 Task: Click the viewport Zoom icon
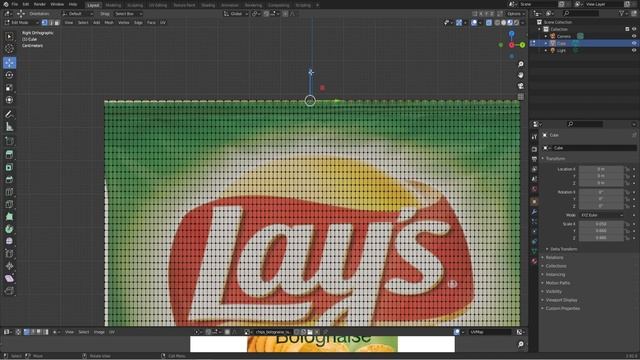coord(521,64)
